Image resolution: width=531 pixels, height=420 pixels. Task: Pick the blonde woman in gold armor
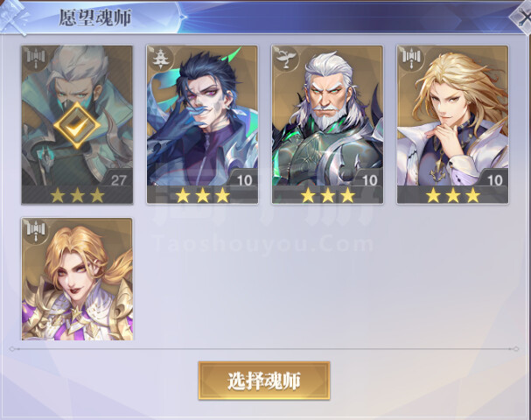(x=77, y=279)
